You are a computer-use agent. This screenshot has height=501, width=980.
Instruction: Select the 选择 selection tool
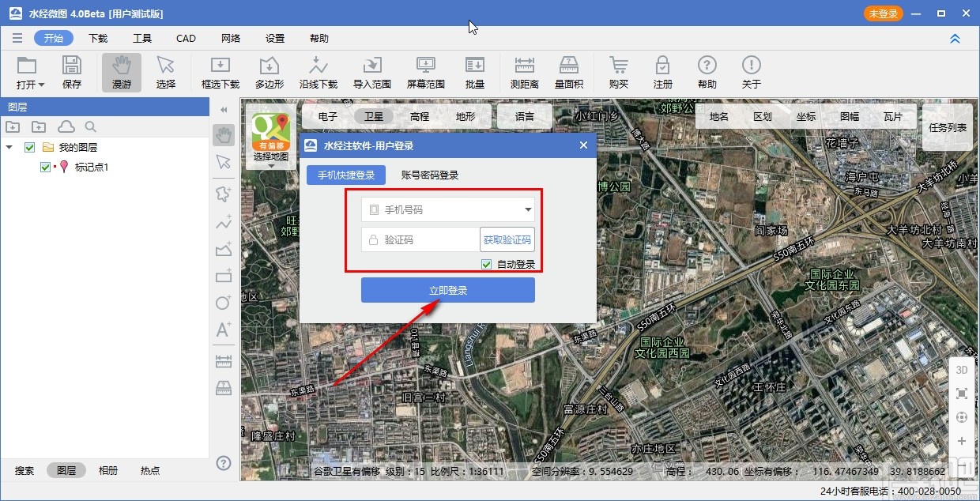click(x=165, y=72)
